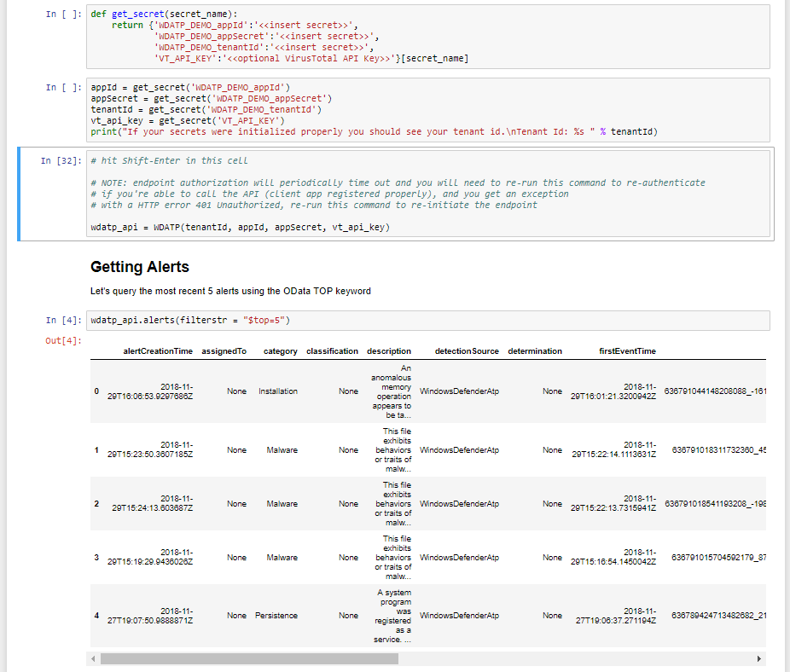Click the description column header

(388, 351)
